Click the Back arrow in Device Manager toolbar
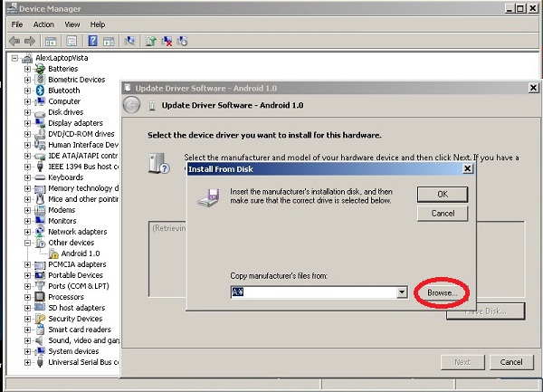543x392 pixels. (x=14, y=42)
